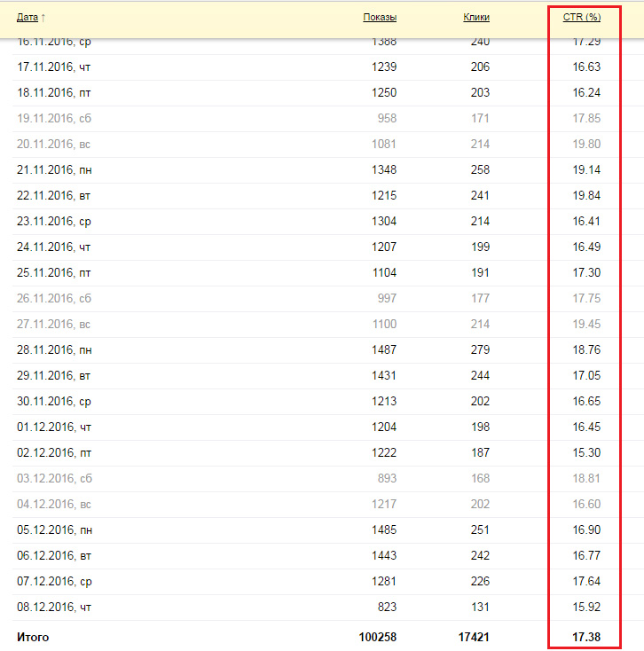Click the Показы column header link

point(380,18)
